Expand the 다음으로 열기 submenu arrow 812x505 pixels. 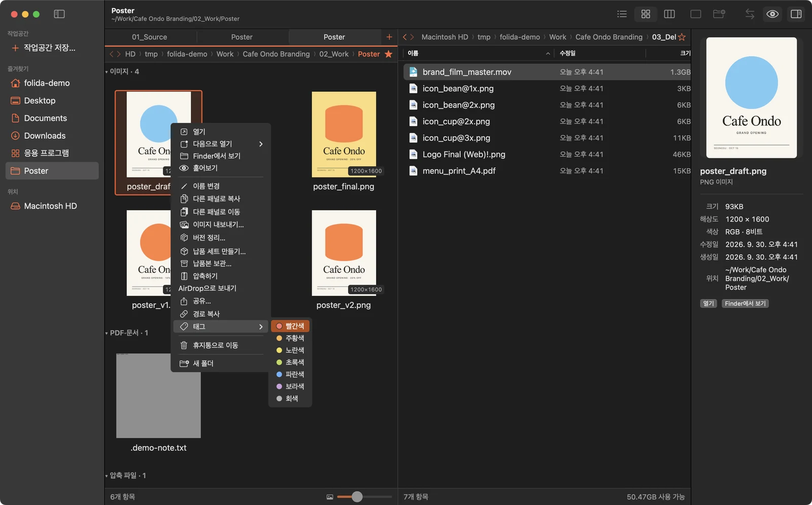coord(261,144)
